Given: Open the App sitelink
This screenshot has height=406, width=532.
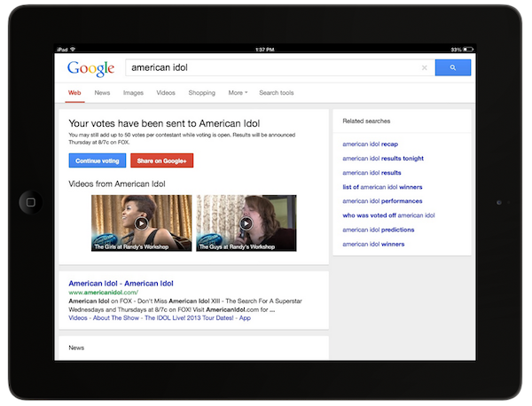Looking at the screenshot, I should tap(245, 318).
